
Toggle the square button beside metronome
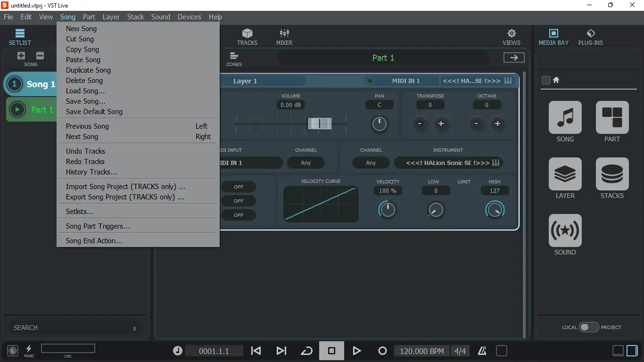502,351
